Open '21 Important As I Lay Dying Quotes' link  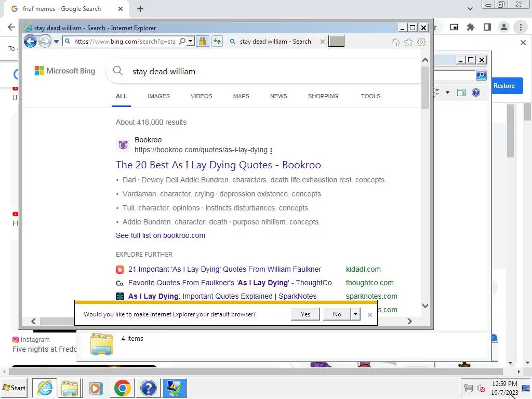click(224, 270)
